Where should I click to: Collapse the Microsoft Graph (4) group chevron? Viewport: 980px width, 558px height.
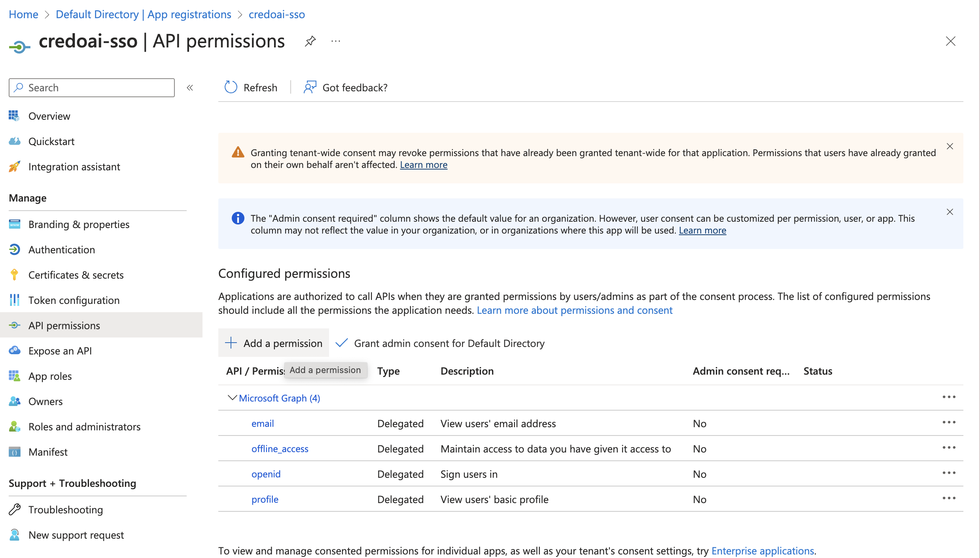(232, 398)
